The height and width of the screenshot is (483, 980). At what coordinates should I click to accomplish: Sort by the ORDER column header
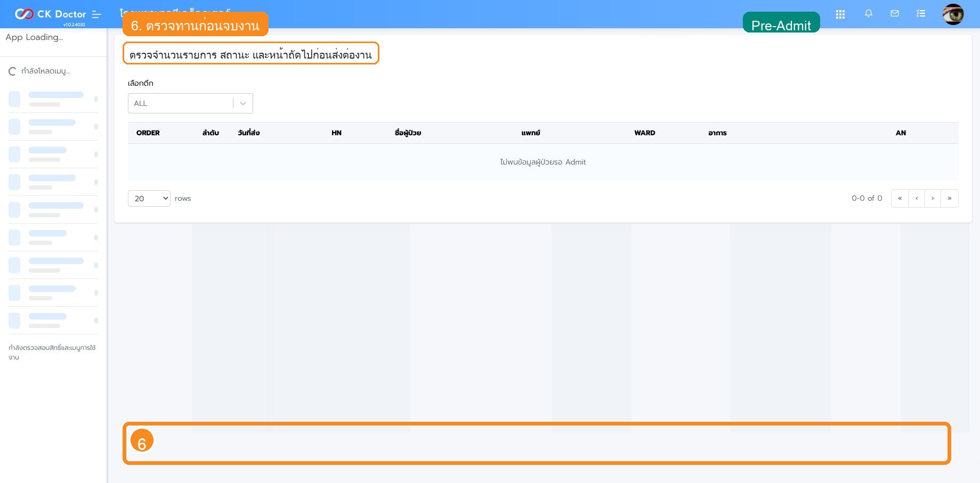pos(148,133)
